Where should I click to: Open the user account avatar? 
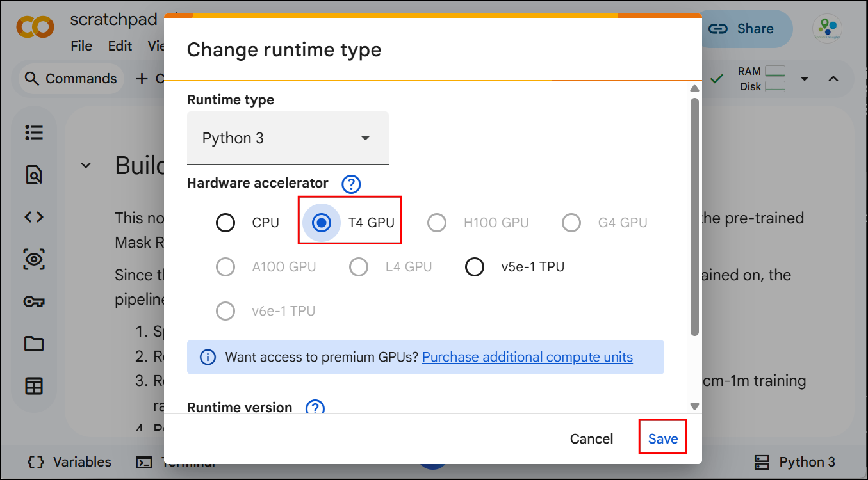tap(827, 29)
